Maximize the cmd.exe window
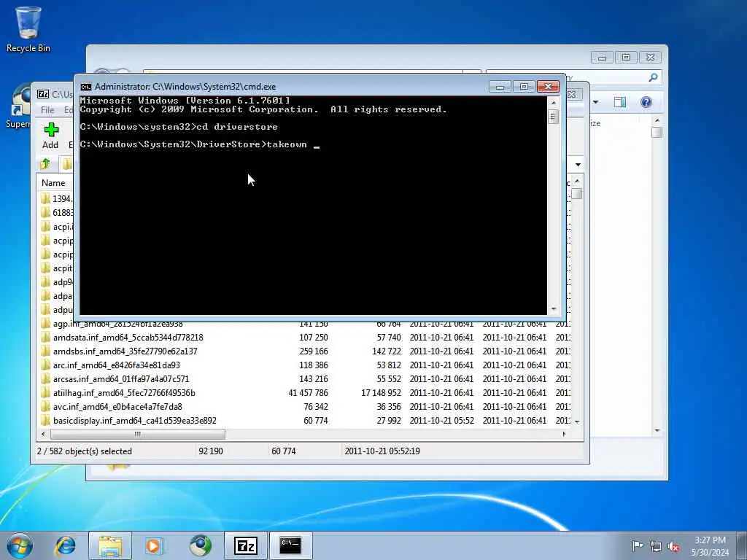 click(x=524, y=87)
